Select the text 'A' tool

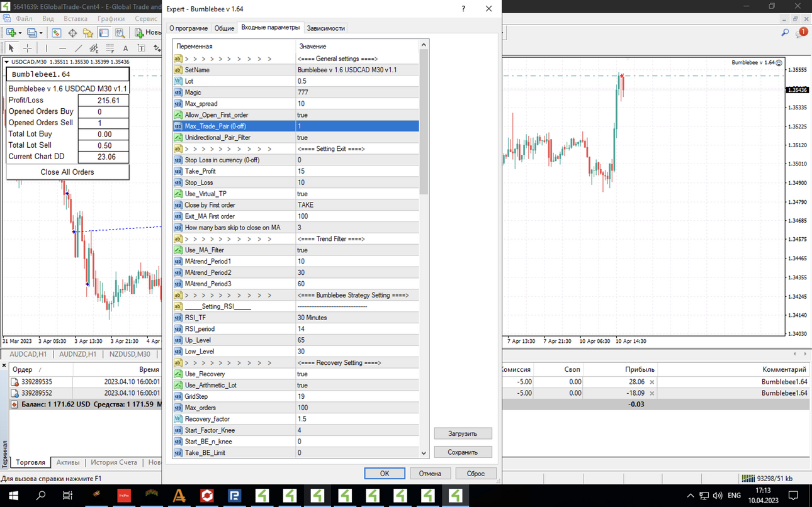[x=125, y=48]
